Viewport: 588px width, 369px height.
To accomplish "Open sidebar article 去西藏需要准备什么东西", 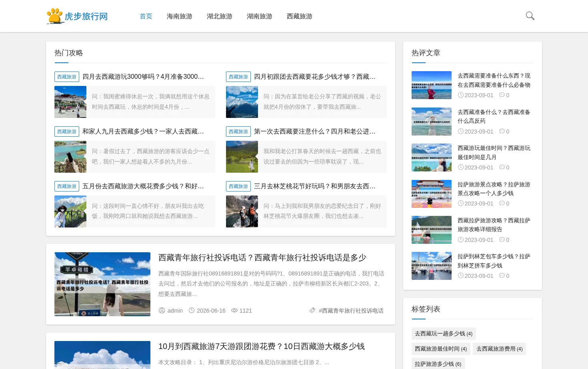I will tap(494, 80).
